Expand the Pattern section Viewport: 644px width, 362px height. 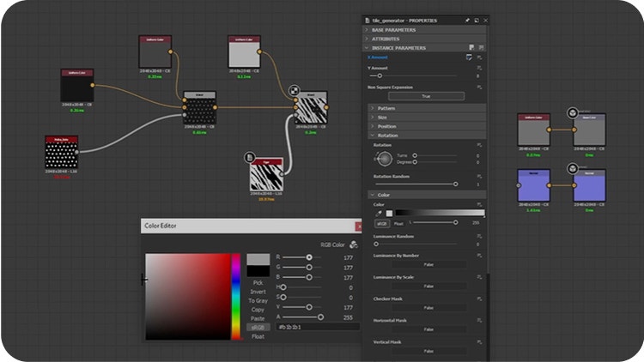pos(387,107)
